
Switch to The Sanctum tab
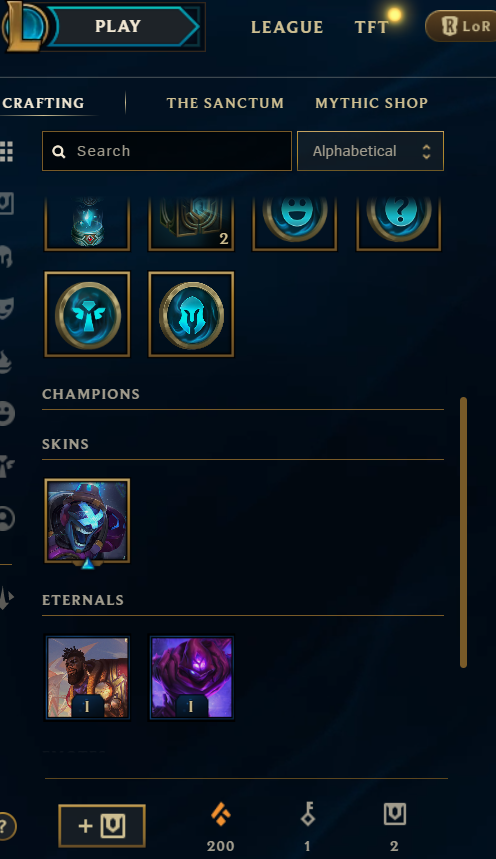(225, 103)
